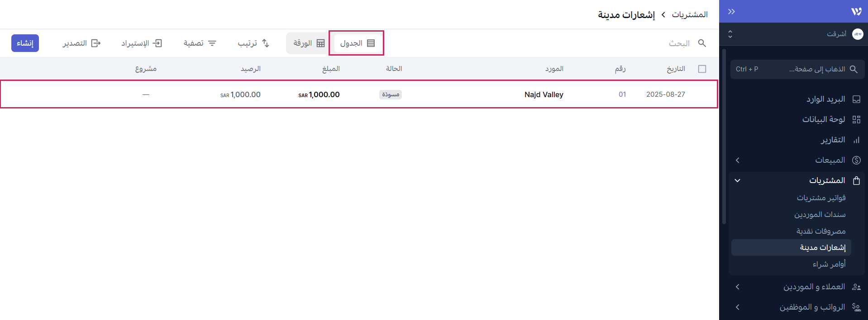Go to فواتير مشتريات page
The width and height of the screenshot is (868, 320).
tap(821, 198)
